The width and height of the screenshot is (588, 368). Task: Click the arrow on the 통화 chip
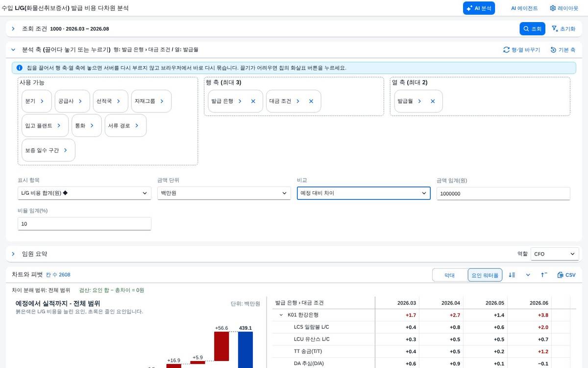(92, 126)
